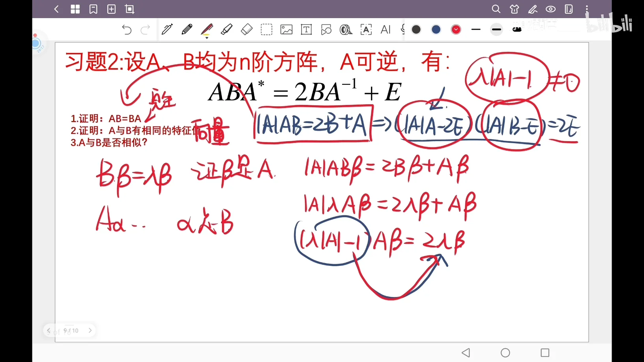
Task: Select the fountain pen tool
Action: 167,30
